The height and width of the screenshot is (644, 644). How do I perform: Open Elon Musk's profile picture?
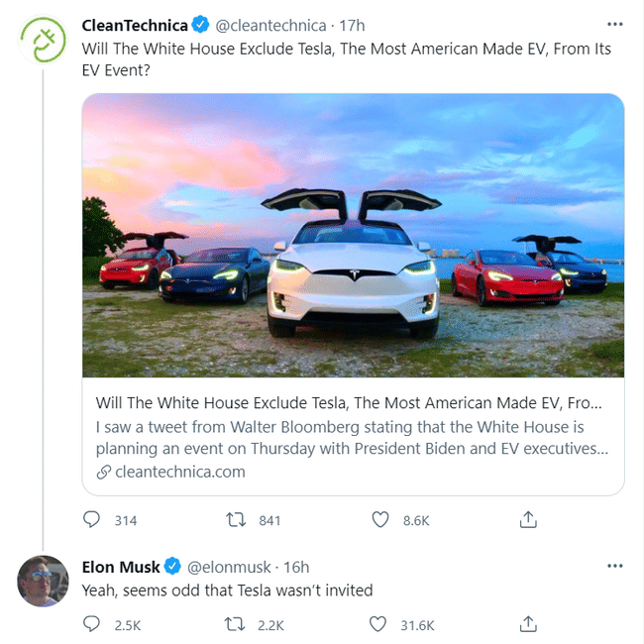pos(43,581)
